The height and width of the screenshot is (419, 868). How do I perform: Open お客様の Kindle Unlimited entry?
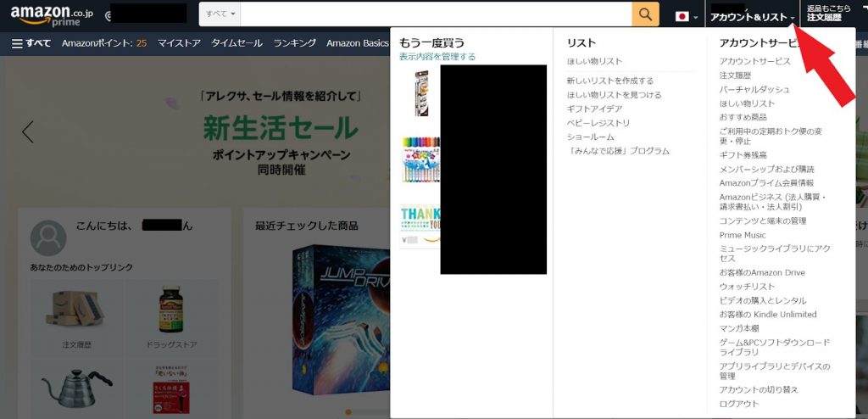[768, 314]
